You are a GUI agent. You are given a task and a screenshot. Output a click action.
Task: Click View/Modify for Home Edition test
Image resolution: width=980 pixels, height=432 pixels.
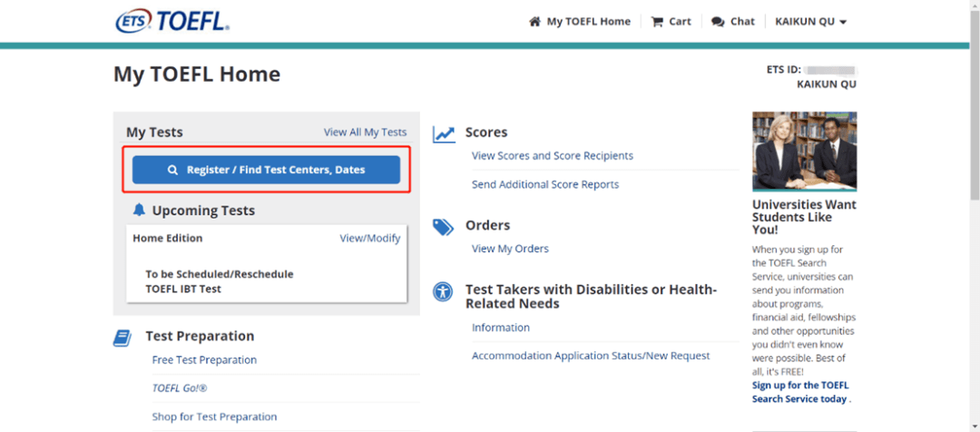[370, 238]
